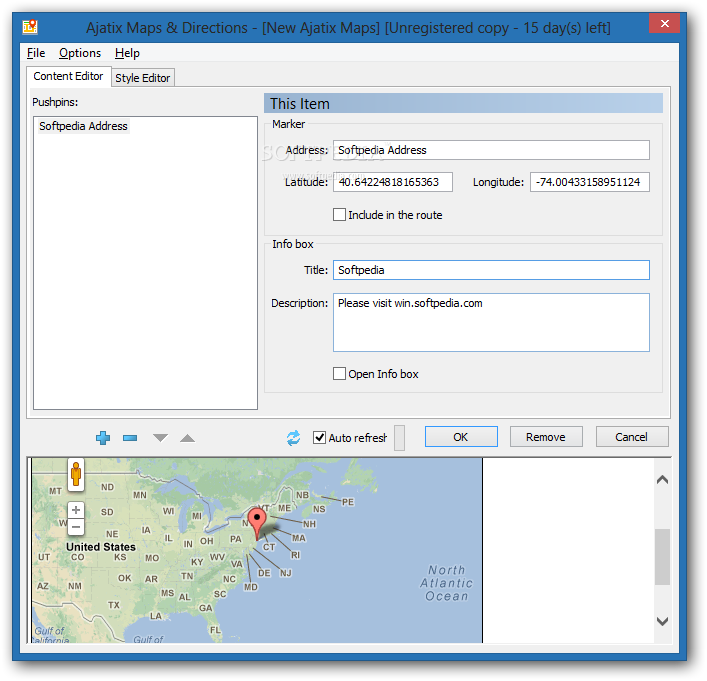Click the map pane scroll down arrow
Screen dimensions: 707x681
click(662, 621)
